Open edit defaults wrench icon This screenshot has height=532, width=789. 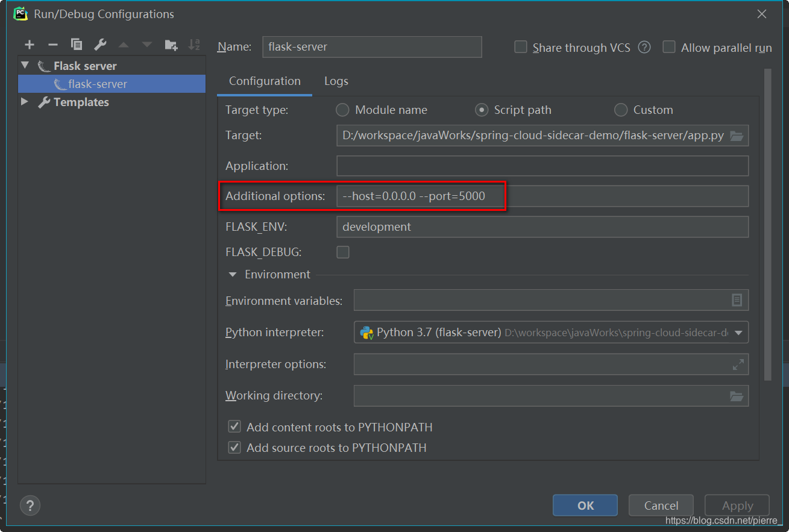100,45
